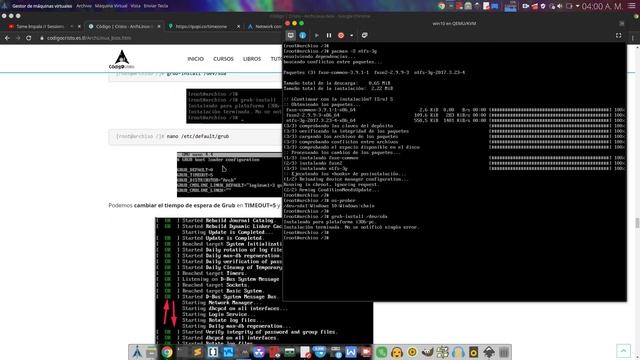Open the WPS Writer dock icon
This screenshot has height=360, width=640.
click(351, 352)
